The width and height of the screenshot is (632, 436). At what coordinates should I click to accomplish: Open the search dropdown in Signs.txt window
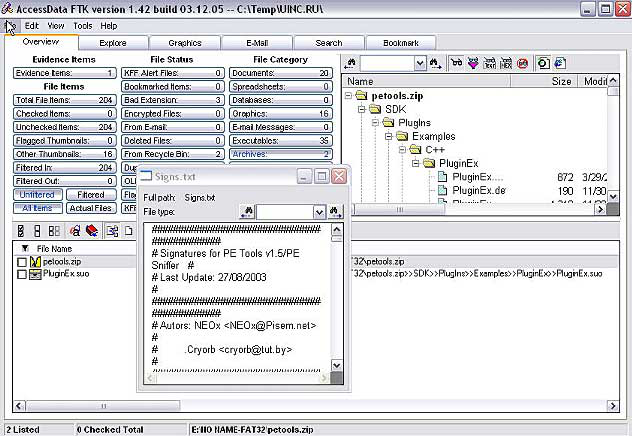coord(319,212)
